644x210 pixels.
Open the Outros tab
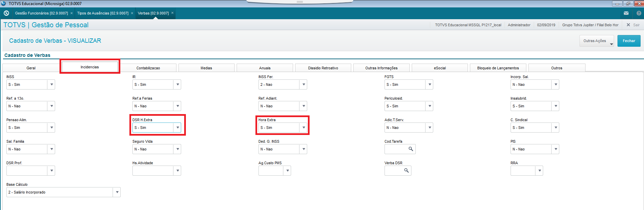point(557,68)
